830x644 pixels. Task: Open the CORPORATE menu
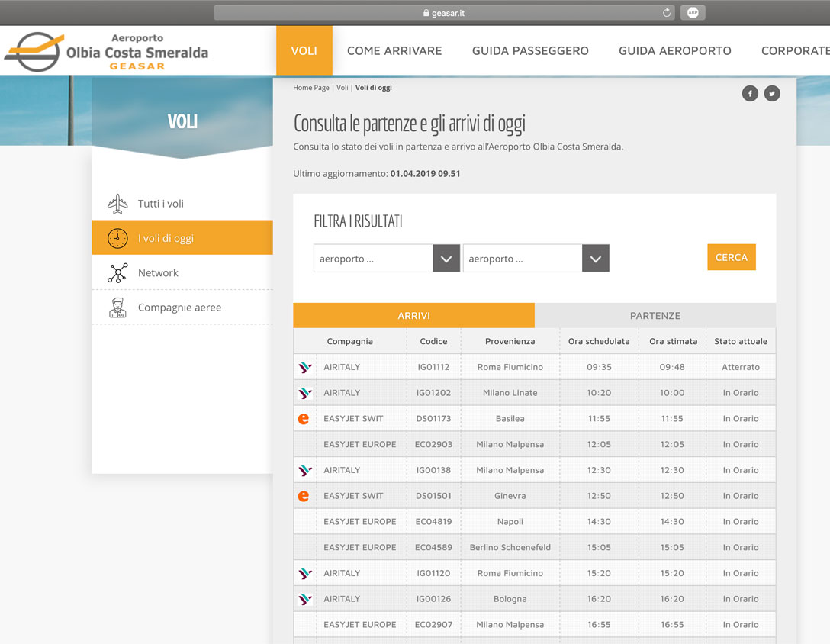point(795,51)
